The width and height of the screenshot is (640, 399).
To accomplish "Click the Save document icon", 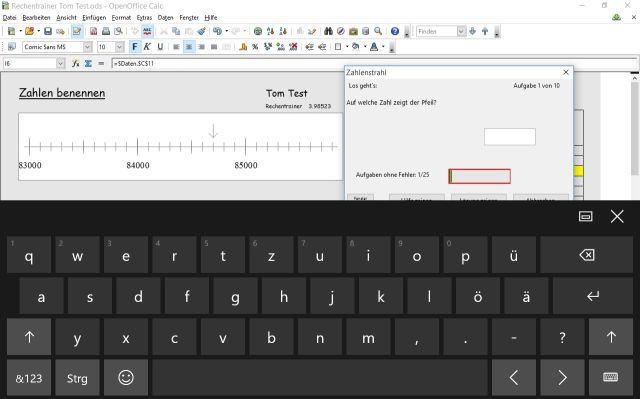I will tap(48, 31).
